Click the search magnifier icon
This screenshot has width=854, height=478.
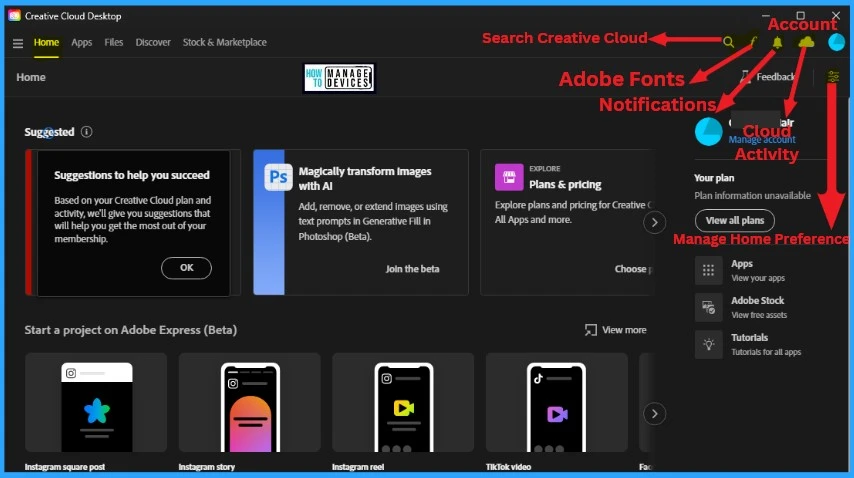tap(728, 42)
